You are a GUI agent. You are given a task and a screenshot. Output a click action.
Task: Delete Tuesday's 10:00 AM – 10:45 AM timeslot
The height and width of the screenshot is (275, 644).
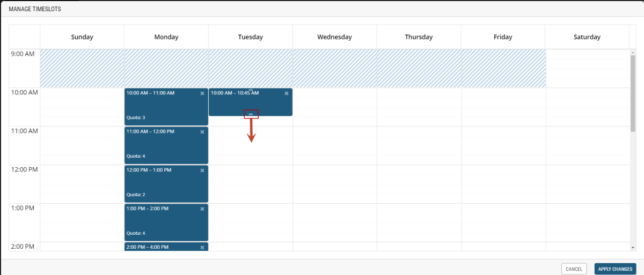click(x=287, y=93)
